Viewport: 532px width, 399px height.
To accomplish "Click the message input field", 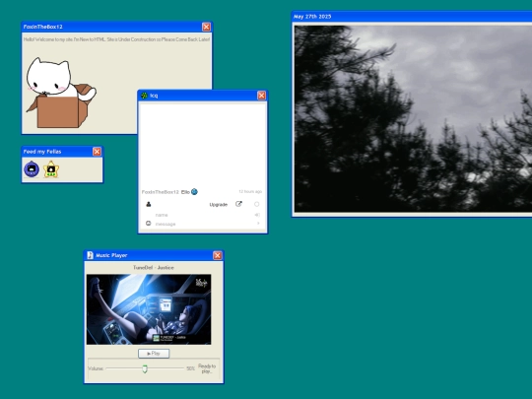I will [204, 224].
